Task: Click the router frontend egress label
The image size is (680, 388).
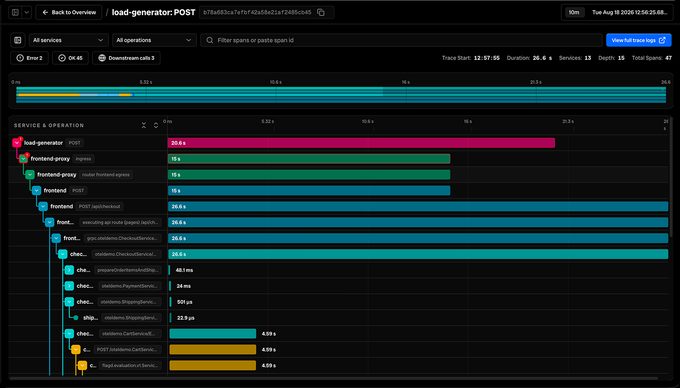Action: tap(106, 175)
